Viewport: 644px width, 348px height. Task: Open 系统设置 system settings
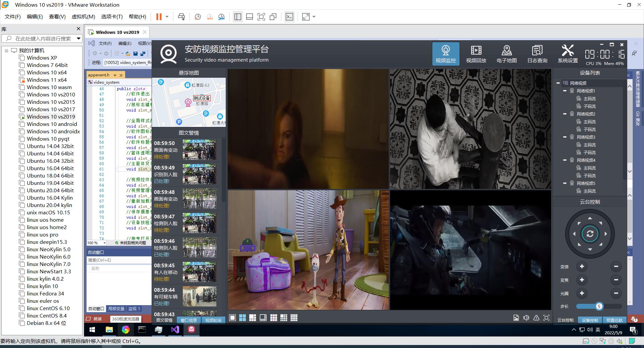click(x=568, y=54)
